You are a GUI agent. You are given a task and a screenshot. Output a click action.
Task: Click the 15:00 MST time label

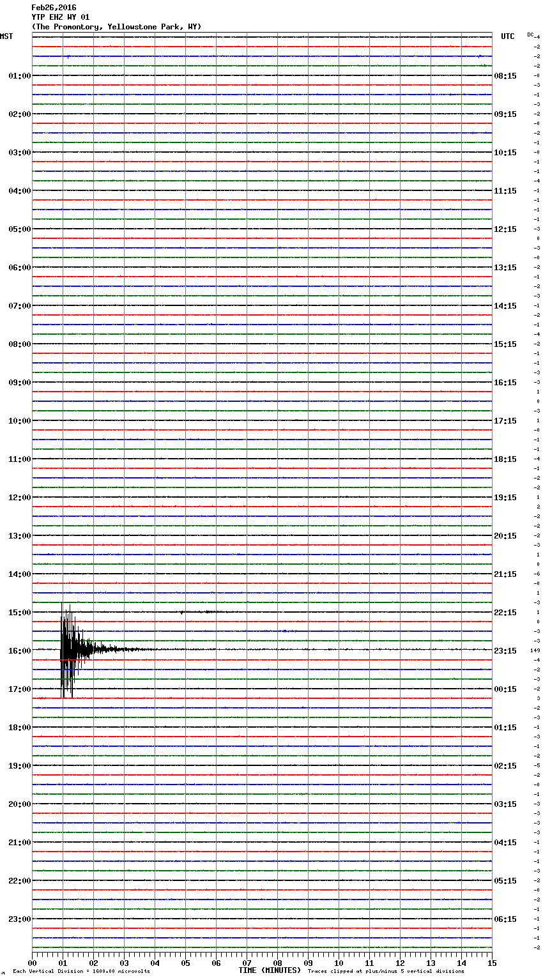point(20,613)
